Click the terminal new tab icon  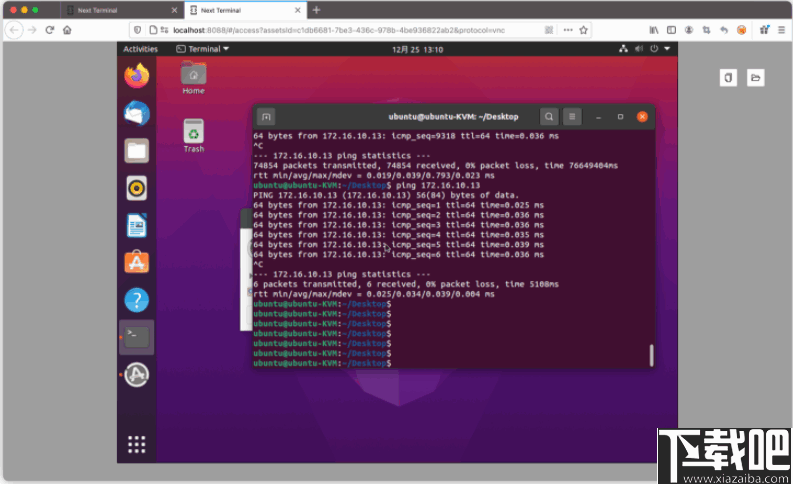click(266, 117)
